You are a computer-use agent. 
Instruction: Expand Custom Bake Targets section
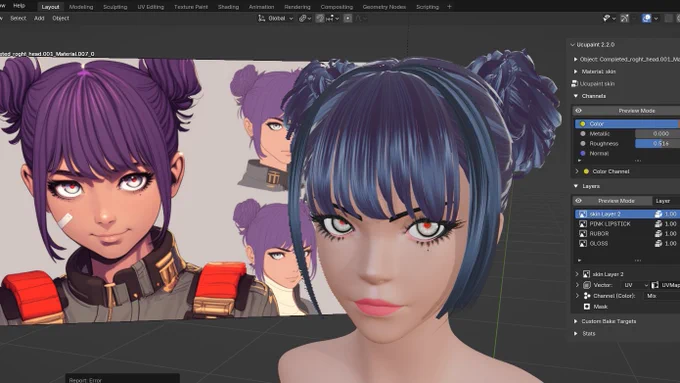(x=575, y=321)
